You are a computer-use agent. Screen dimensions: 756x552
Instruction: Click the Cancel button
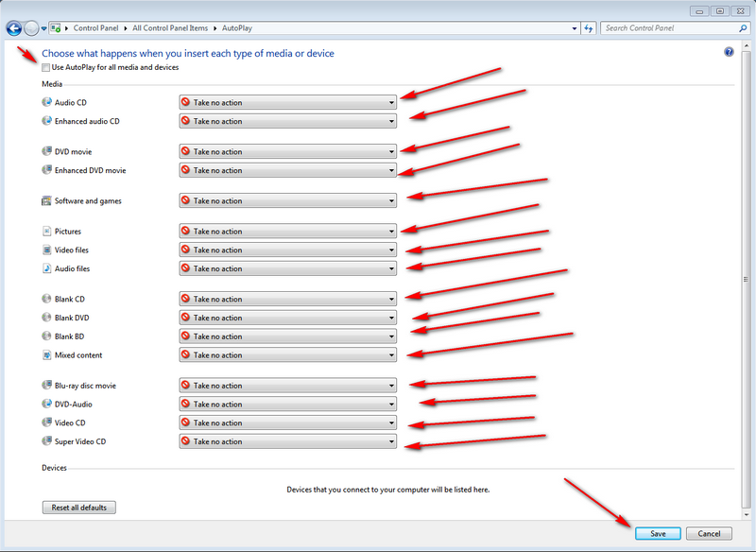coord(709,533)
